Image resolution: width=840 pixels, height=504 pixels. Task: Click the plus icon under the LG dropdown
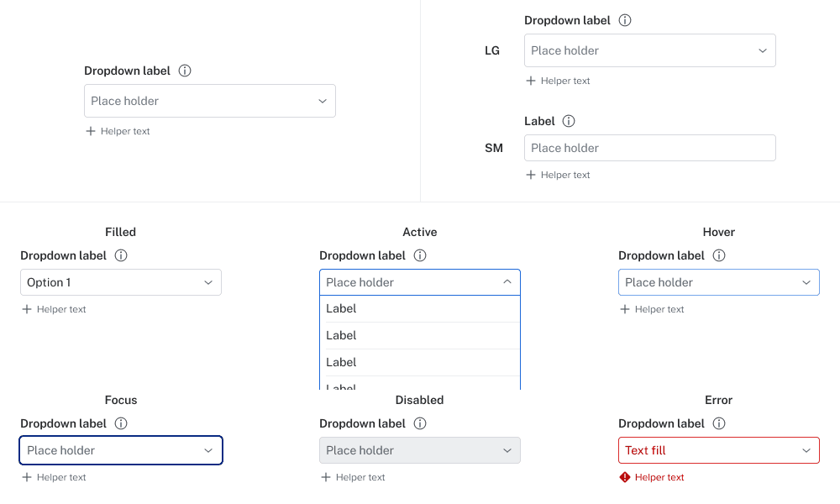(x=531, y=81)
